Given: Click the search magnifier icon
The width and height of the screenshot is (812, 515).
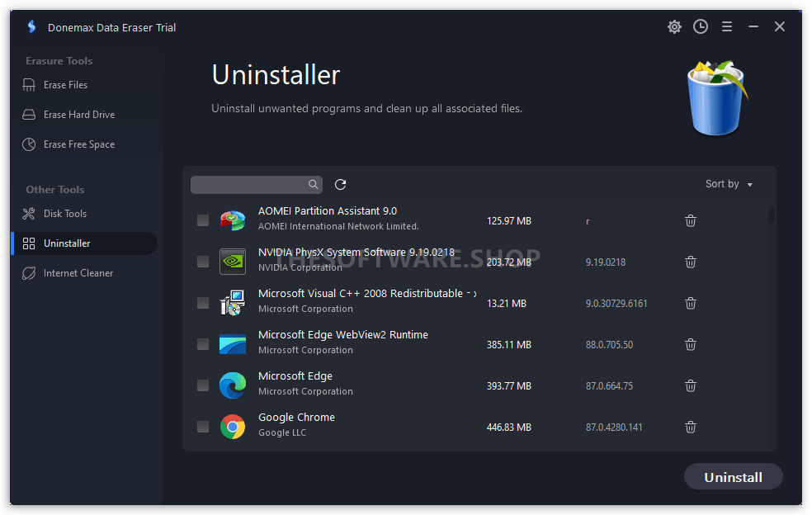Looking at the screenshot, I should pos(314,184).
